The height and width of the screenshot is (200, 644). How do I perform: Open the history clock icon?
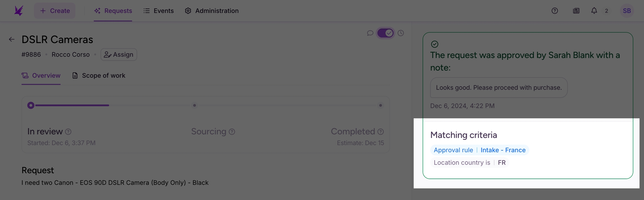coord(401,33)
